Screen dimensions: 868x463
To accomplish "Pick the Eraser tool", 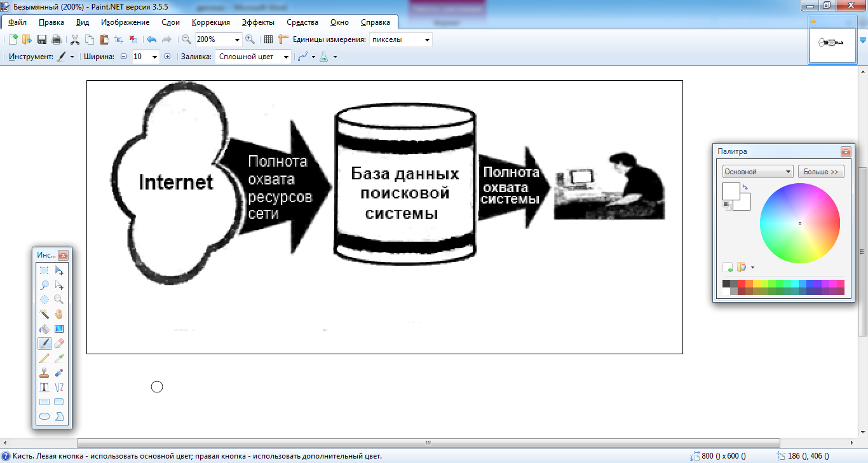I will 59,343.
